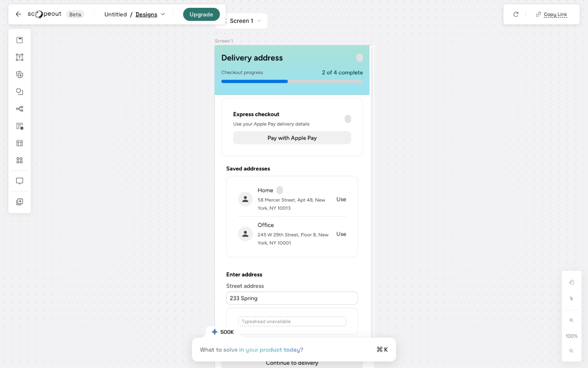Click the gray pill in Delivery address header
588x368 pixels.
coord(359,58)
